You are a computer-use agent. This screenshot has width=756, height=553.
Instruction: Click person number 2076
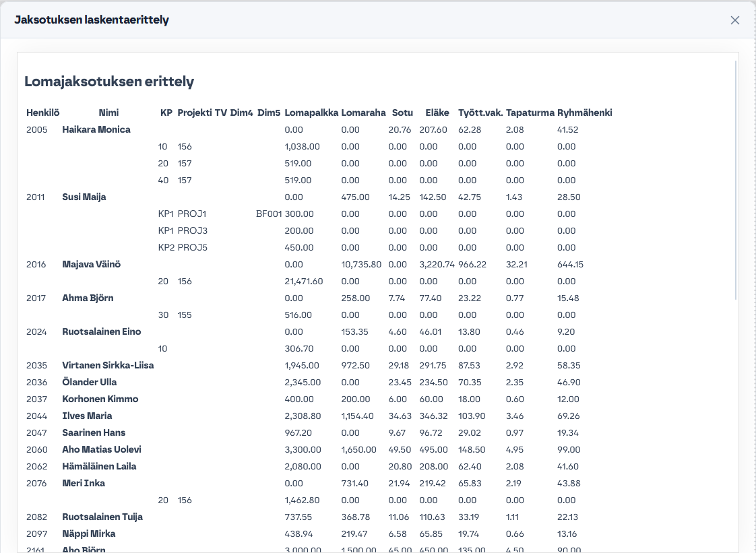(x=36, y=484)
